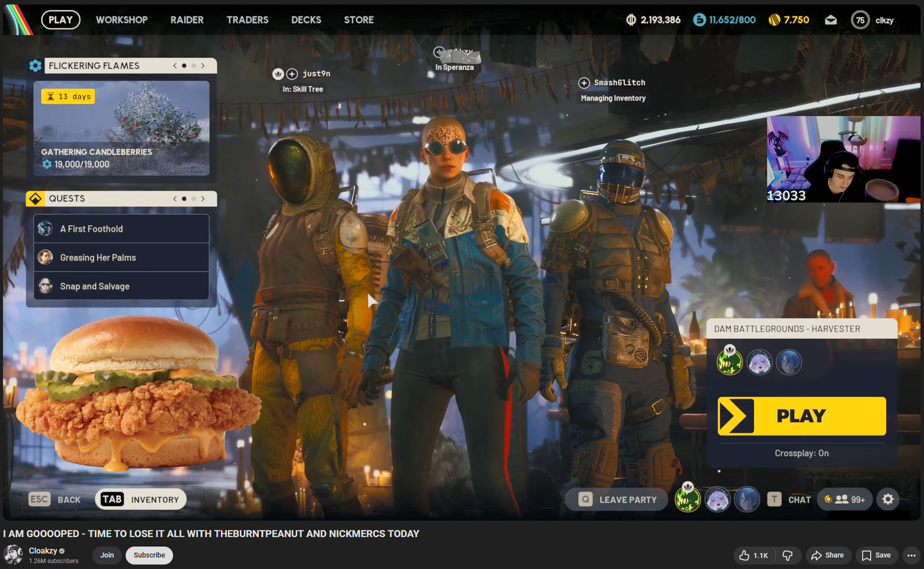Switch to the WORKSHOP tab
This screenshot has width=924, height=569.
pyautogui.click(x=122, y=20)
